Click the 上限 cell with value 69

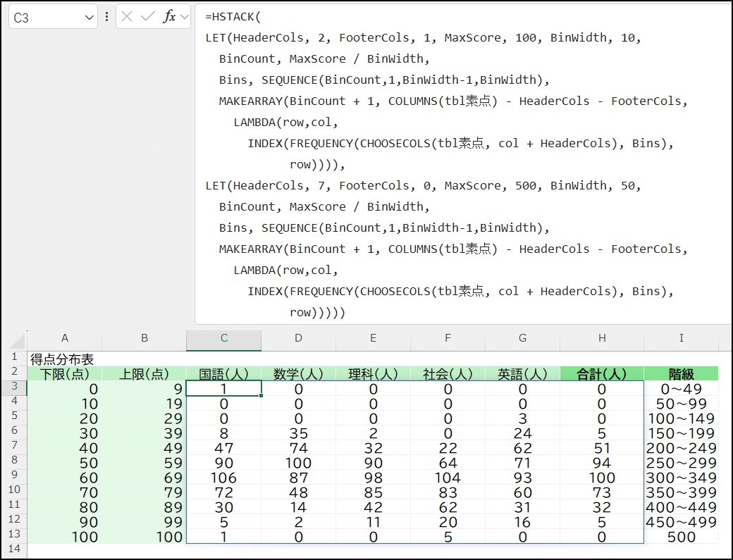[144, 478]
